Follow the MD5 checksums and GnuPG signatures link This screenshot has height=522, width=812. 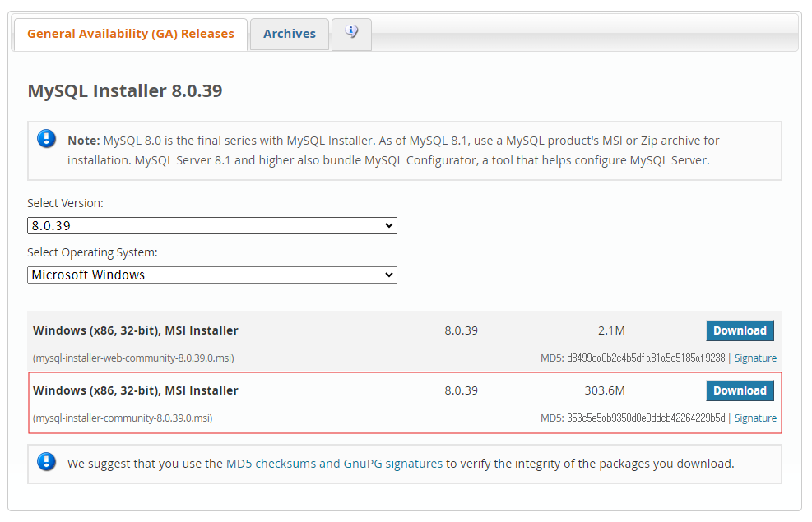pyautogui.click(x=335, y=464)
